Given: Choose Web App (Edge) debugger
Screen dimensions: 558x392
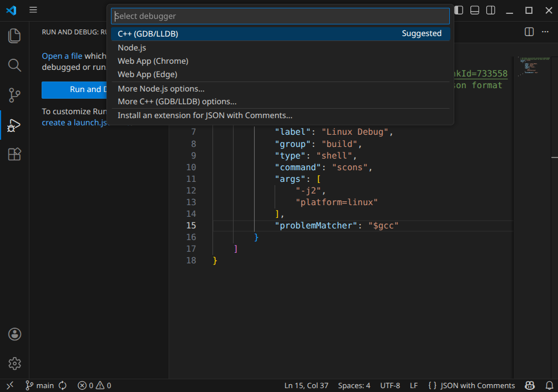Looking at the screenshot, I should pos(281,74).
